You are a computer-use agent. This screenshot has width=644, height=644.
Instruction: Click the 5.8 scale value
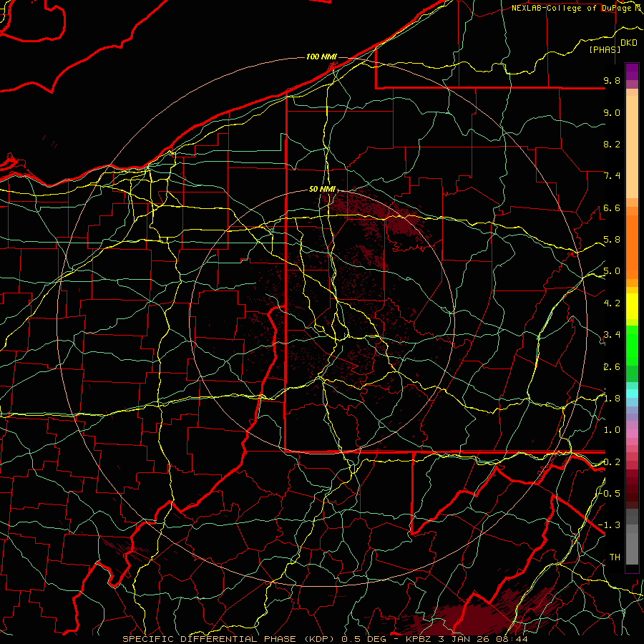click(x=612, y=240)
